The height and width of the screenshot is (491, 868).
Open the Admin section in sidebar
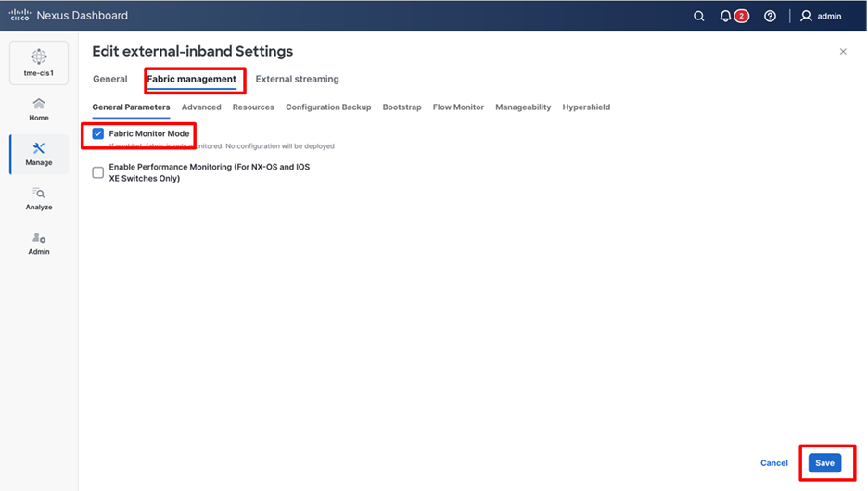coord(39,244)
